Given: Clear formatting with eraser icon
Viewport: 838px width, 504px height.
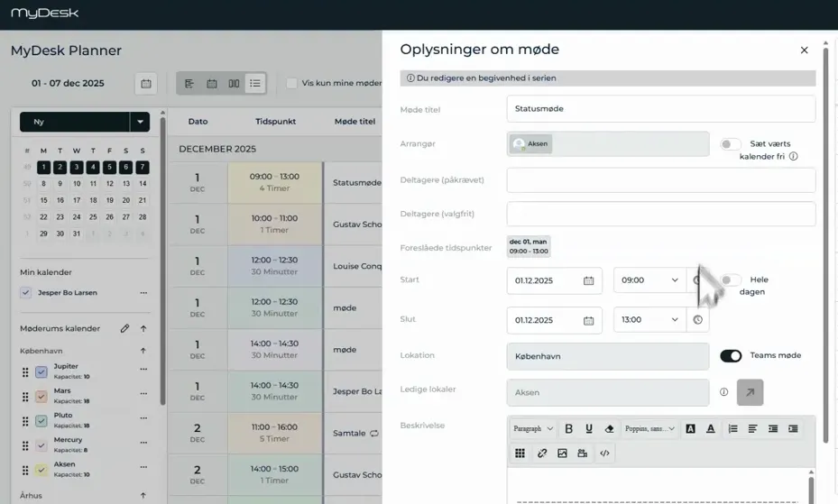Looking at the screenshot, I should coord(609,429).
